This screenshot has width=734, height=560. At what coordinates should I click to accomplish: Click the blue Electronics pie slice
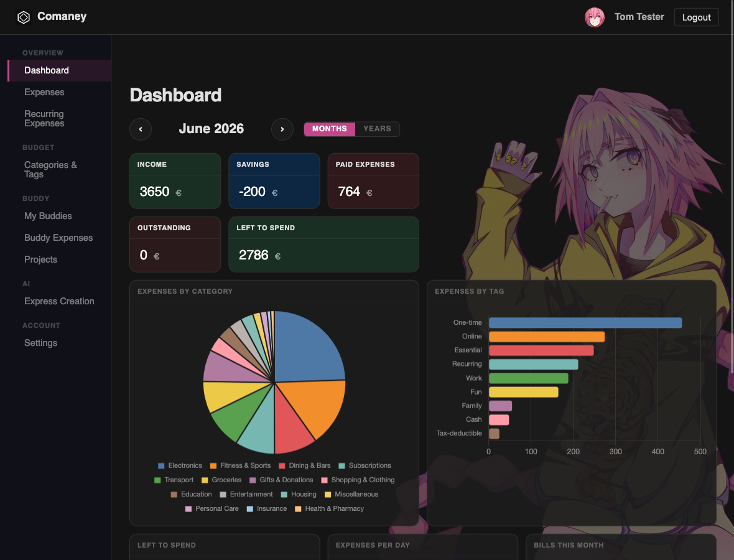click(x=307, y=349)
